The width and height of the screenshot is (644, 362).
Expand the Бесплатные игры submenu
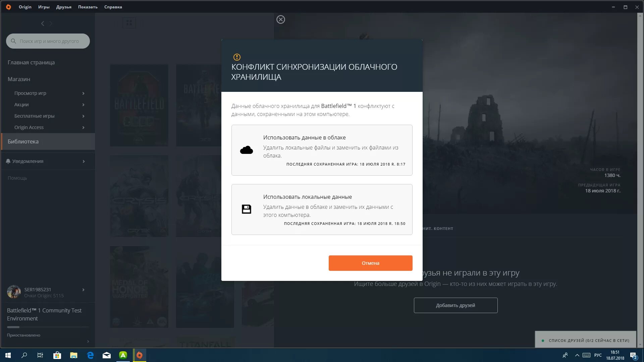point(83,116)
